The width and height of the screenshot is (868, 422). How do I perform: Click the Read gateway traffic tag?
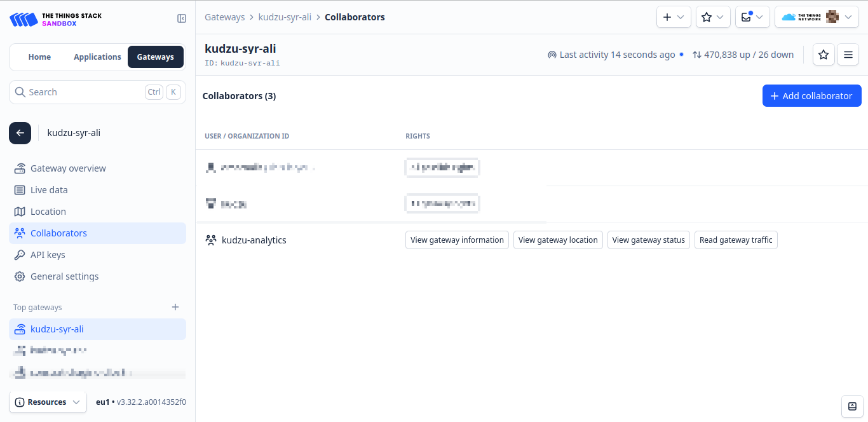point(736,240)
